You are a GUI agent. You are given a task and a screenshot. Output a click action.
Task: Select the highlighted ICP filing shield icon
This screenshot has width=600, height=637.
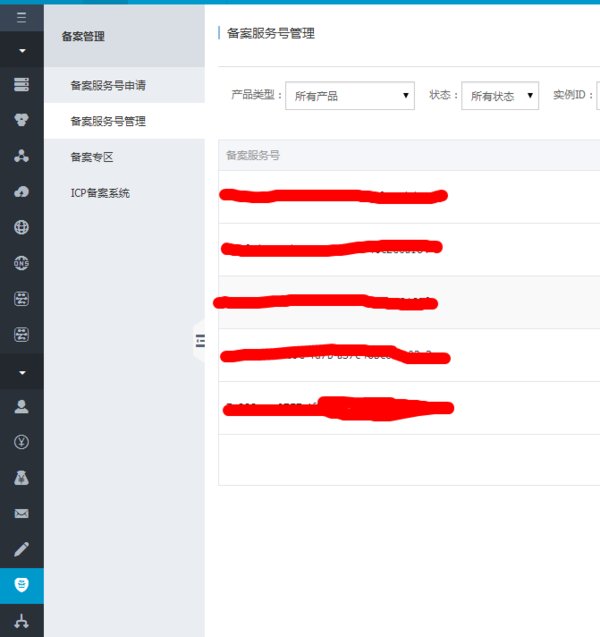22,585
